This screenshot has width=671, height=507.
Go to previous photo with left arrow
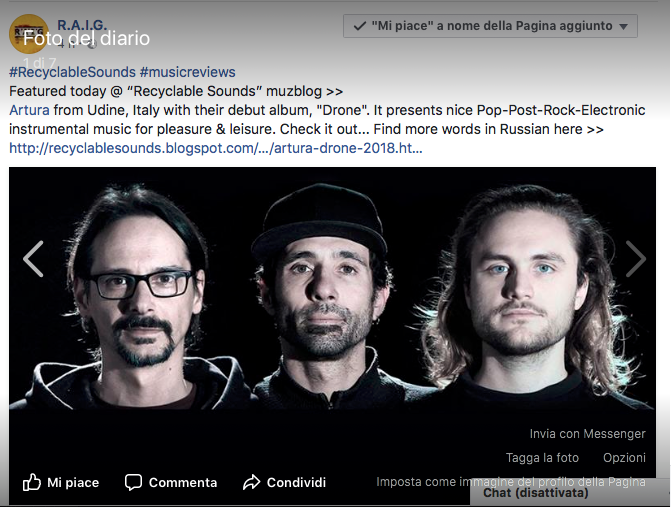(x=33, y=259)
